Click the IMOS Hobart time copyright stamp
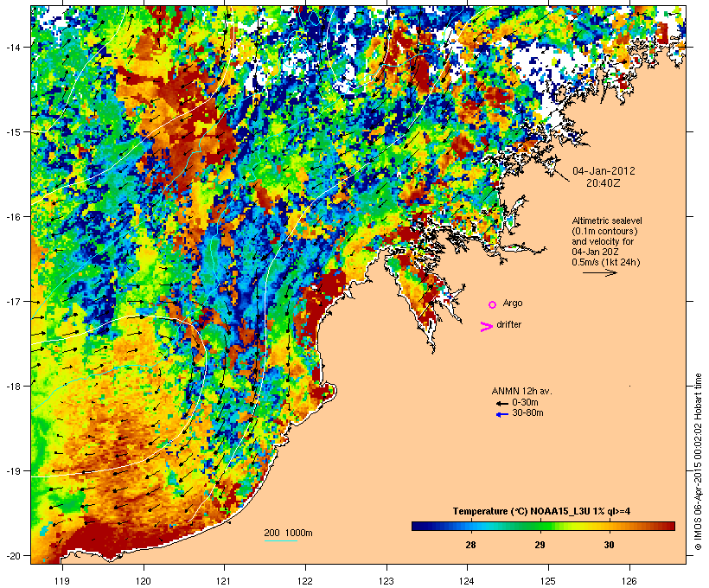The width and height of the screenshot is (709, 588). tap(698, 462)
